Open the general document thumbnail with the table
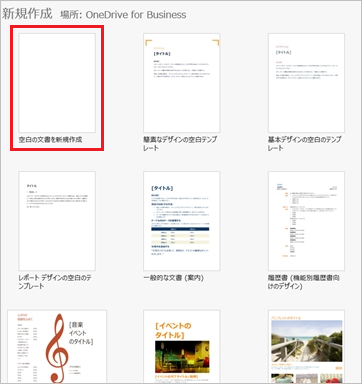This screenshot has height=384, width=362. (182, 221)
